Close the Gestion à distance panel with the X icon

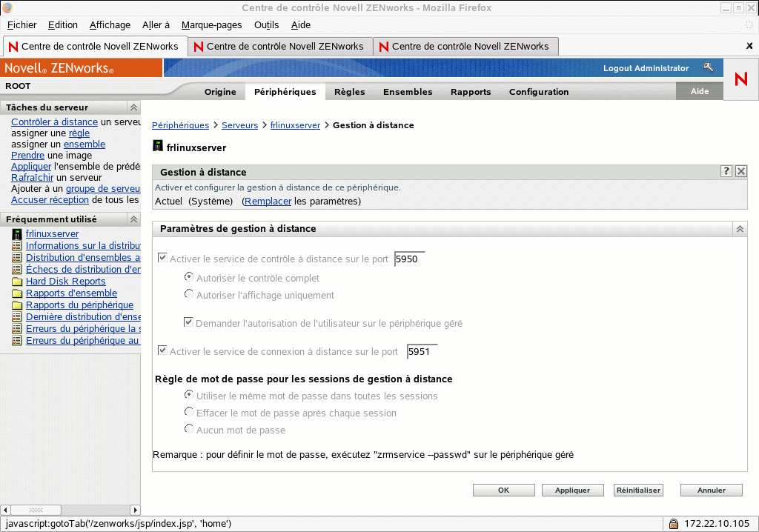741,171
